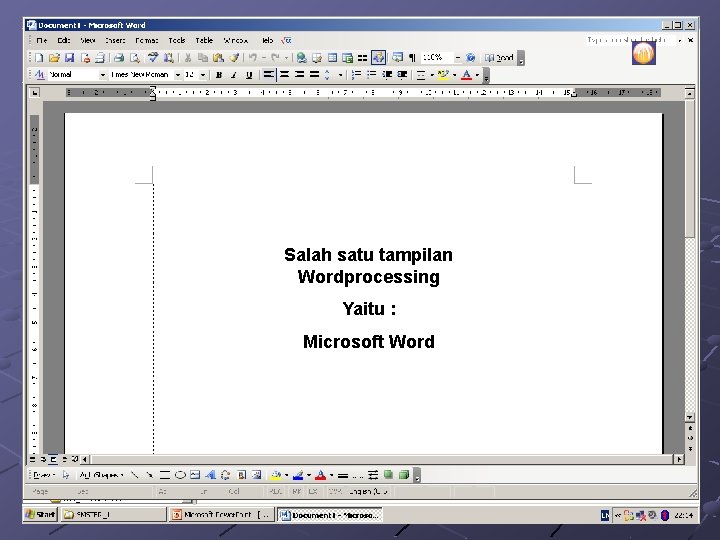Insert WordArt from the Drawing toolbar
Screen dimensions: 720x540
210,475
